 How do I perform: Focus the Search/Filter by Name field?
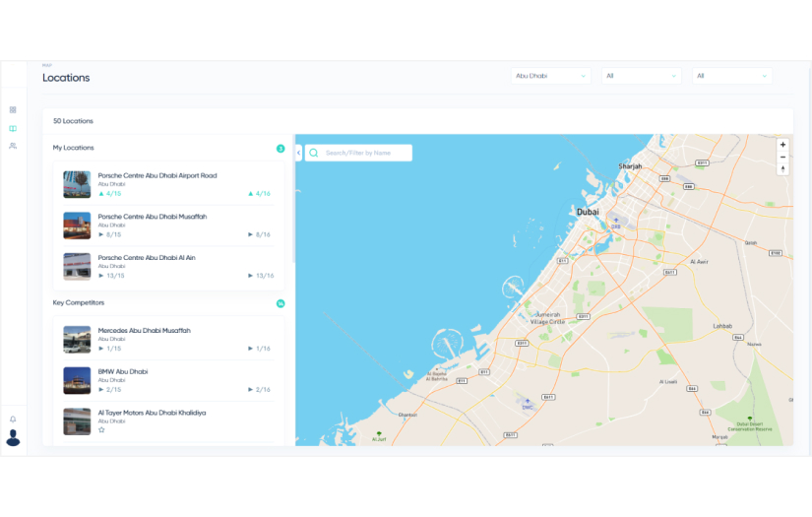(x=358, y=153)
